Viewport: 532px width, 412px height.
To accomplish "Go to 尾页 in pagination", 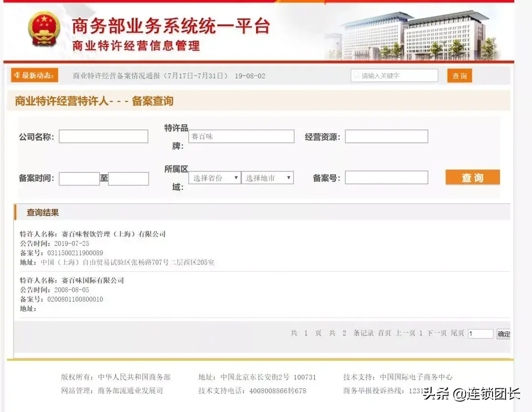I will 457,333.
